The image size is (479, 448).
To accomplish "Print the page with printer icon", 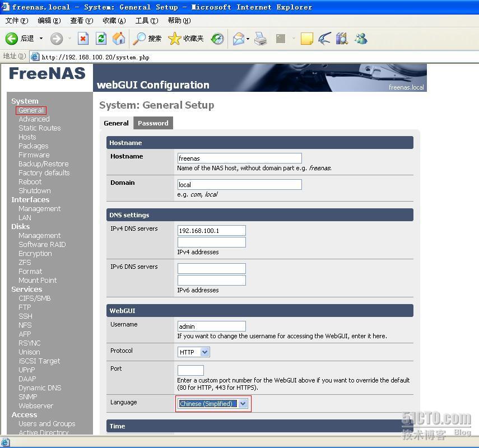I will 261,39.
